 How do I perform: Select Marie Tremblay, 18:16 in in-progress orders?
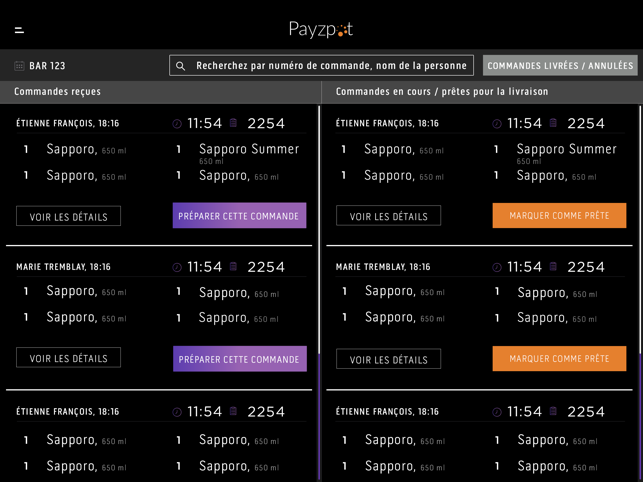pyautogui.click(x=383, y=267)
